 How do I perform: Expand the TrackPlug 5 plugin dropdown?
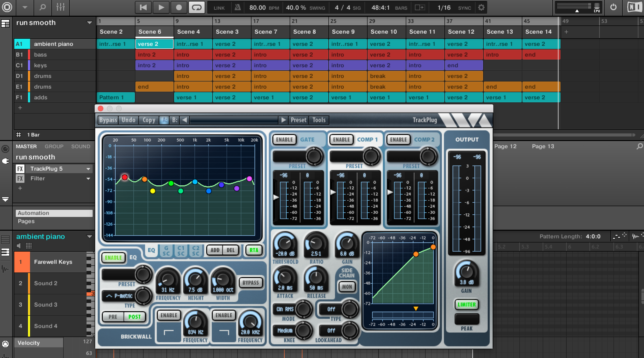point(88,169)
